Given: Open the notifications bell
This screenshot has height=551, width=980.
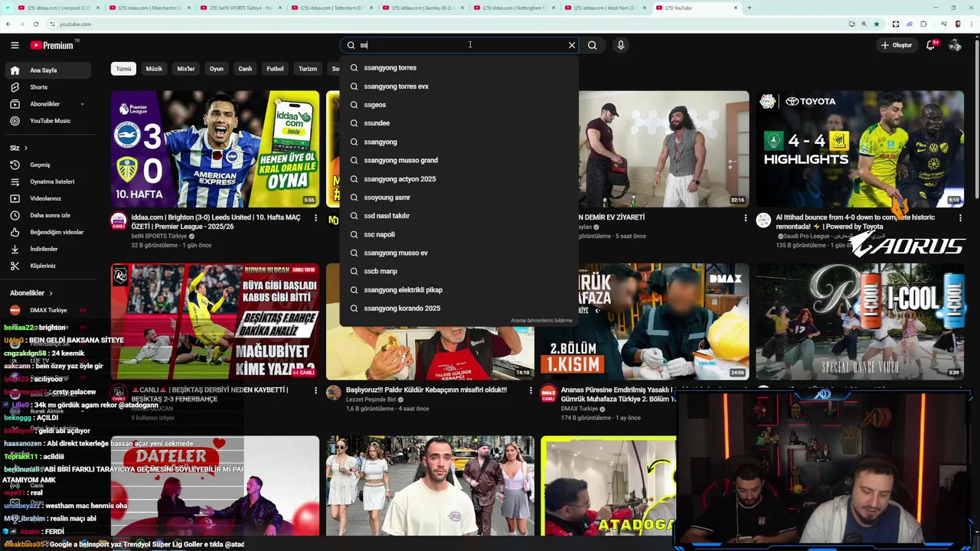Looking at the screenshot, I should [931, 45].
